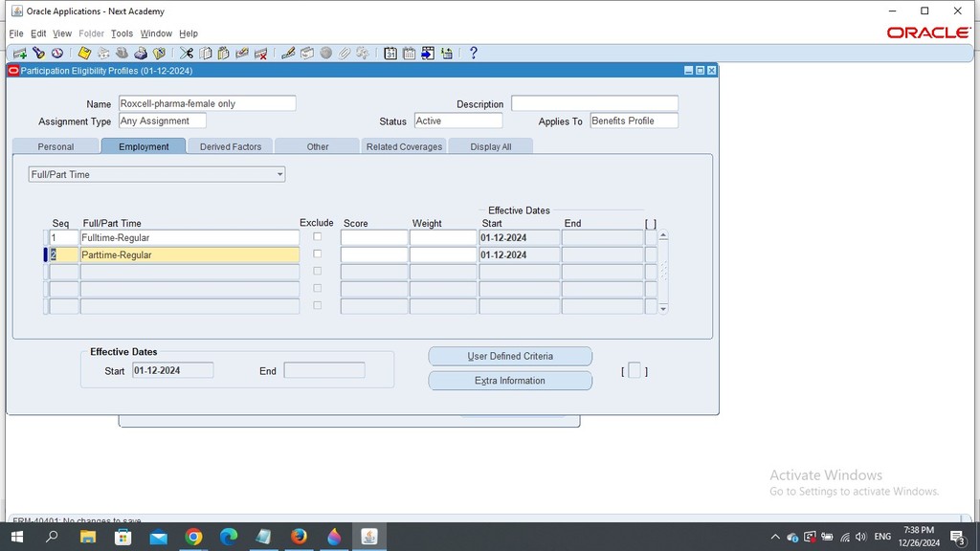Screen dimensions: 980x551
Task: Switch to the Derived Factors tab
Action: pos(231,146)
